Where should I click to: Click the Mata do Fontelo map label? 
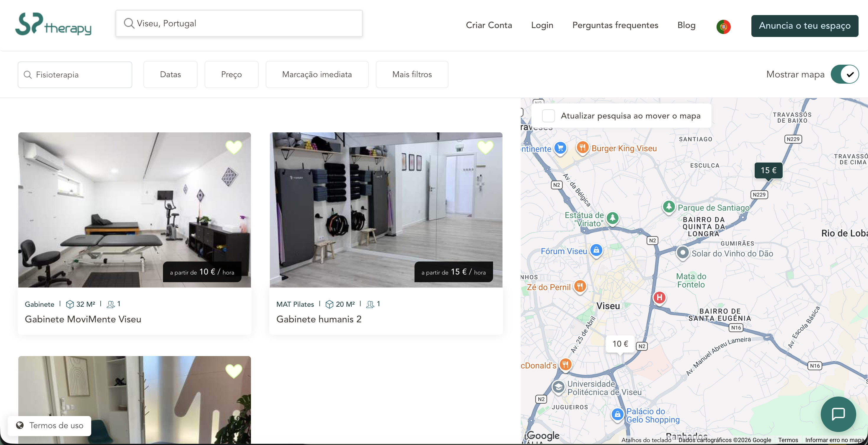(x=691, y=280)
